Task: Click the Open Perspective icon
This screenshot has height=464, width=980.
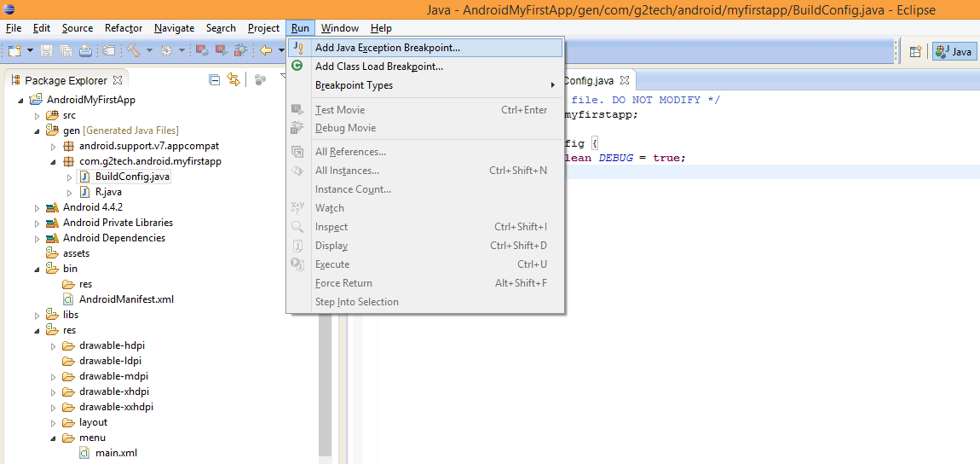Action: click(915, 52)
